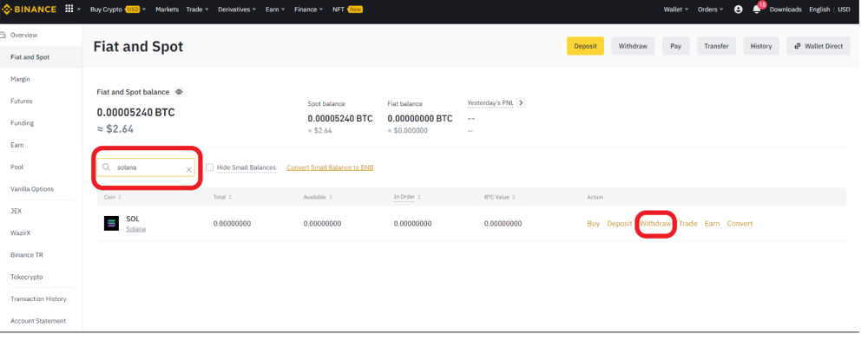
Task: Open Wallet Direct button
Action: [819, 46]
